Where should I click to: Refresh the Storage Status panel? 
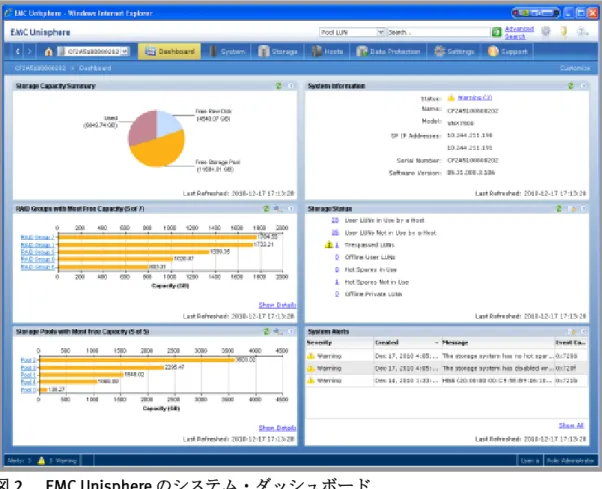point(559,208)
